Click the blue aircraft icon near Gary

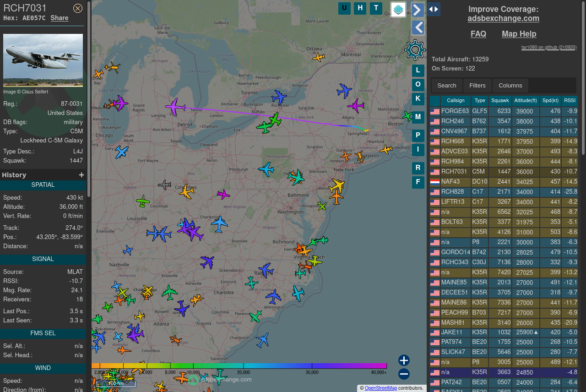pos(121,152)
